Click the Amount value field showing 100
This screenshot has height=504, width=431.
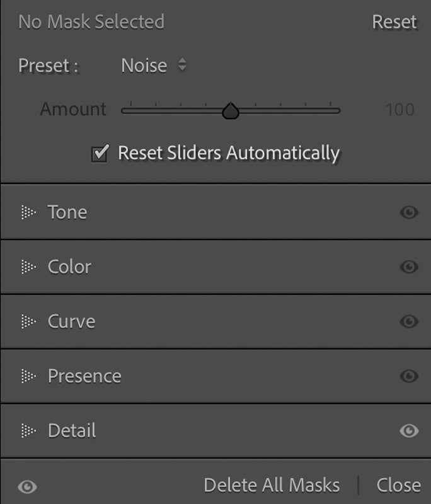(x=400, y=110)
